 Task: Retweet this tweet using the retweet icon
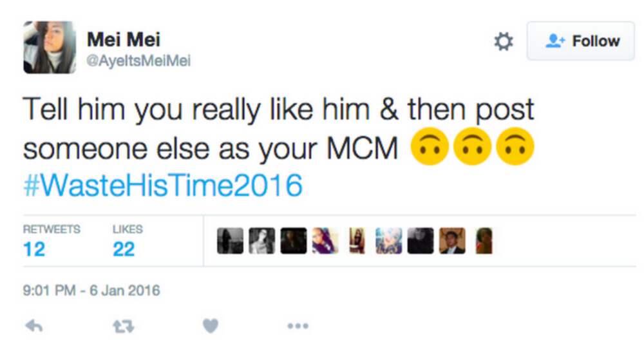click(122, 327)
